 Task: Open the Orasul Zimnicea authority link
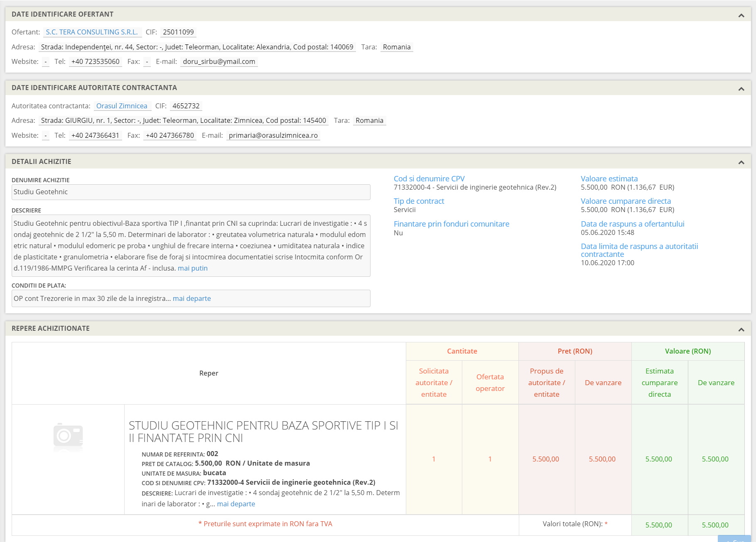pos(122,106)
